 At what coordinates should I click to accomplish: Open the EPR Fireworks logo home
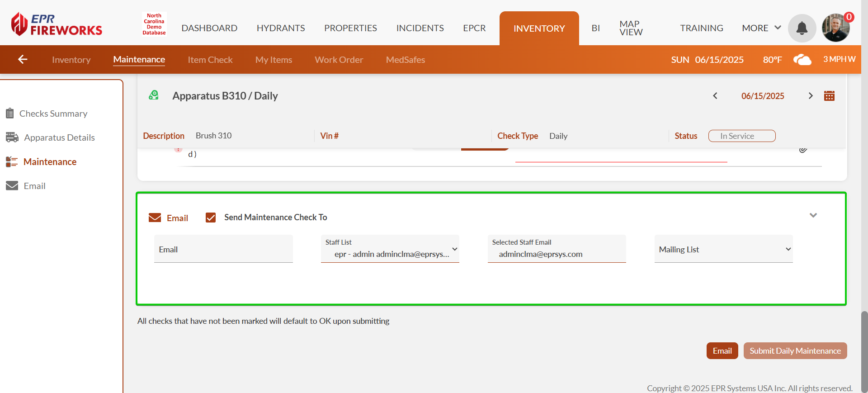tap(57, 24)
